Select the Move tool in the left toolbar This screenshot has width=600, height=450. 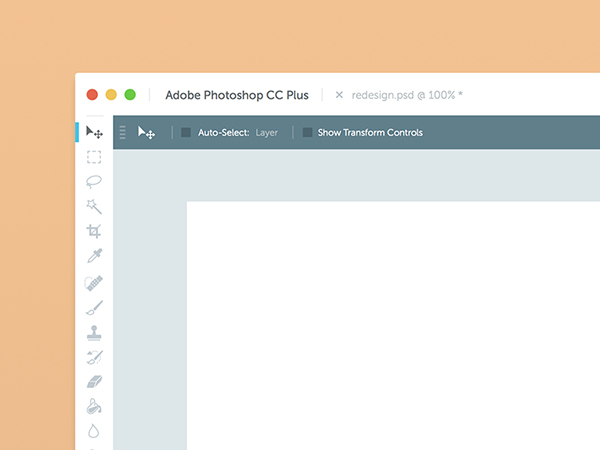coord(94,132)
